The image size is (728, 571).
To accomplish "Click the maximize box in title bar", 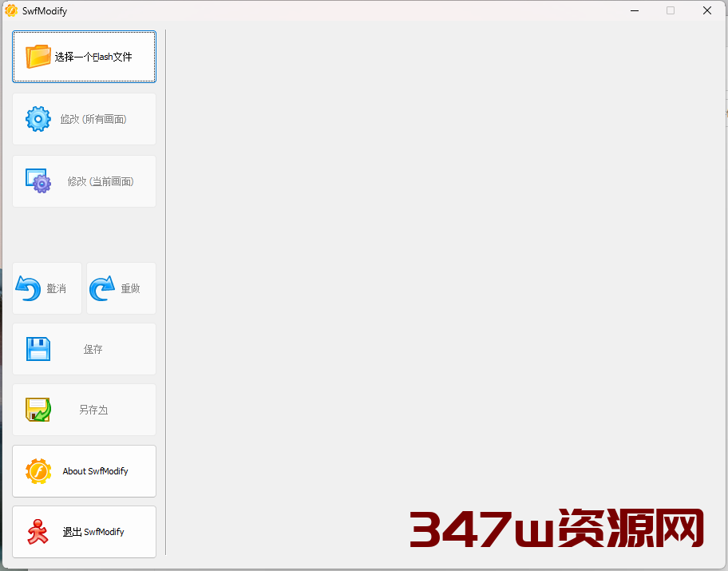I will click(671, 10).
